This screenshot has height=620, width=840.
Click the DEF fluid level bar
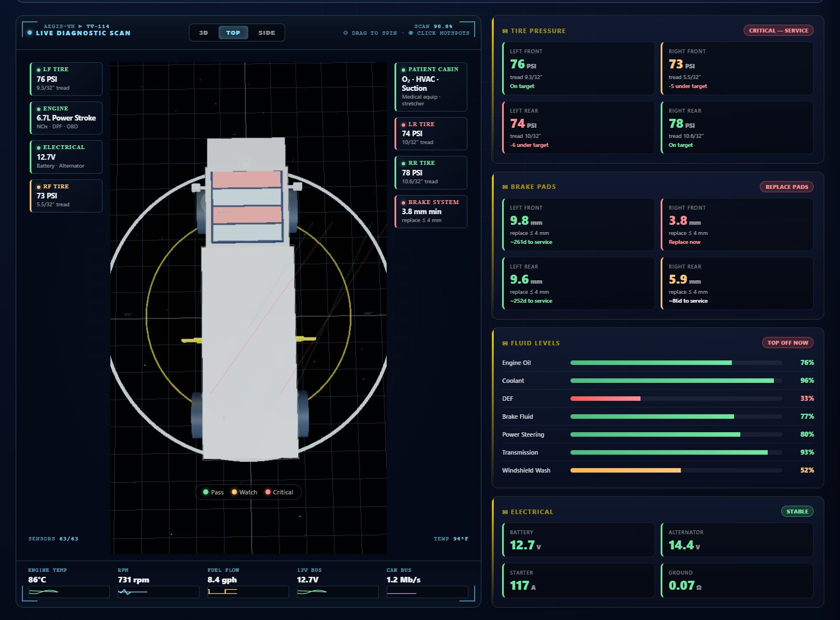point(676,399)
